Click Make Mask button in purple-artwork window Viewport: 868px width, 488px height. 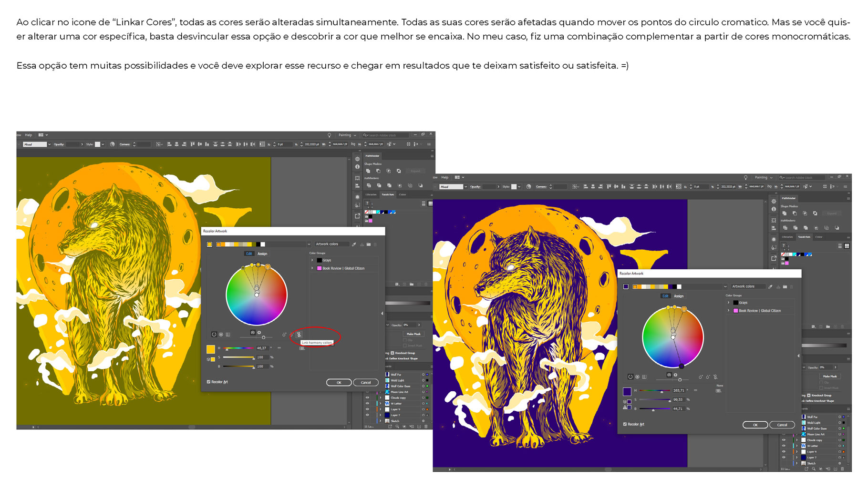pos(830,376)
